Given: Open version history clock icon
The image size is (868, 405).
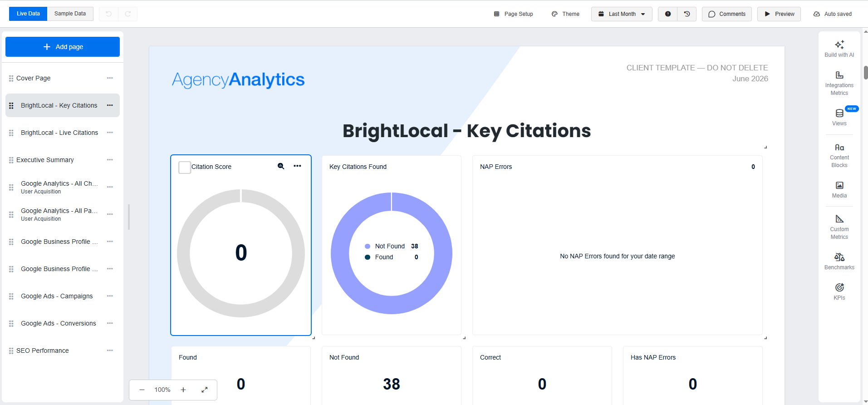Looking at the screenshot, I should [687, 14].
